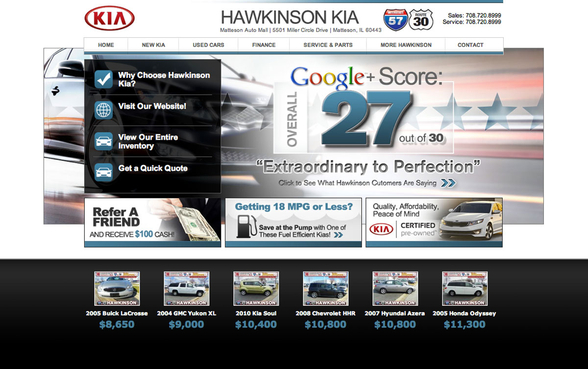This screenshot has width=588, height=369.
Task: Click the globe icon beside Visit Our Website
Action: pyautogui.click(x=103, y=110)
